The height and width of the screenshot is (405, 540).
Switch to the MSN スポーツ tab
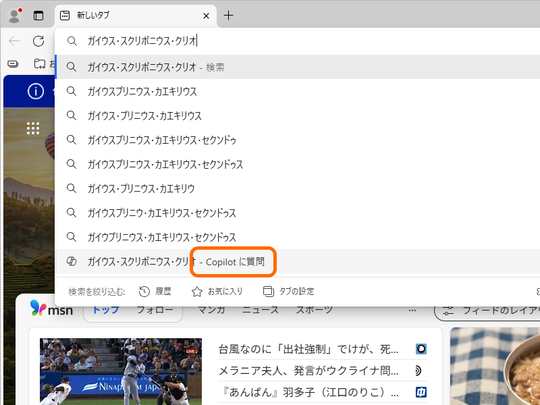tap(314, 310)
